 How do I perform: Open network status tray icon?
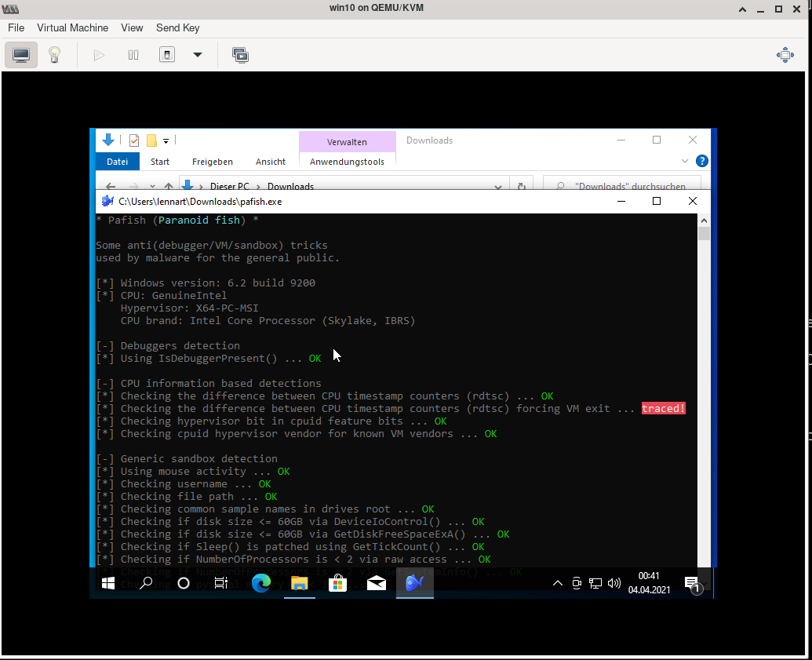click(x=595, y=583)
